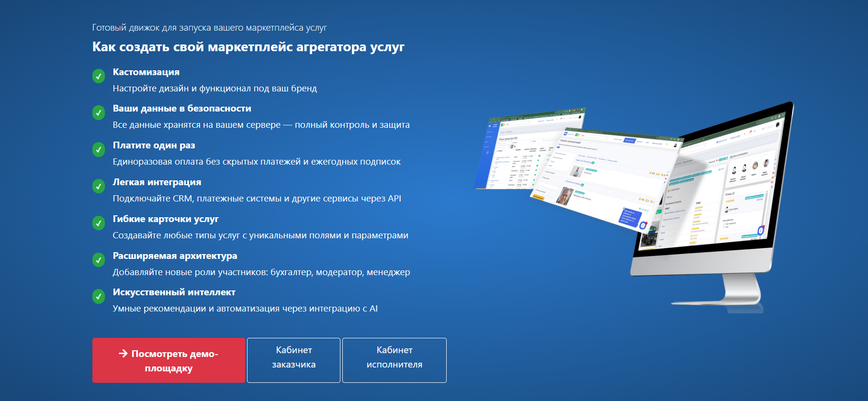Click the text Создавайте любые типы услуг
Viewport: 868px width, 401px height.
coord(260,235)
